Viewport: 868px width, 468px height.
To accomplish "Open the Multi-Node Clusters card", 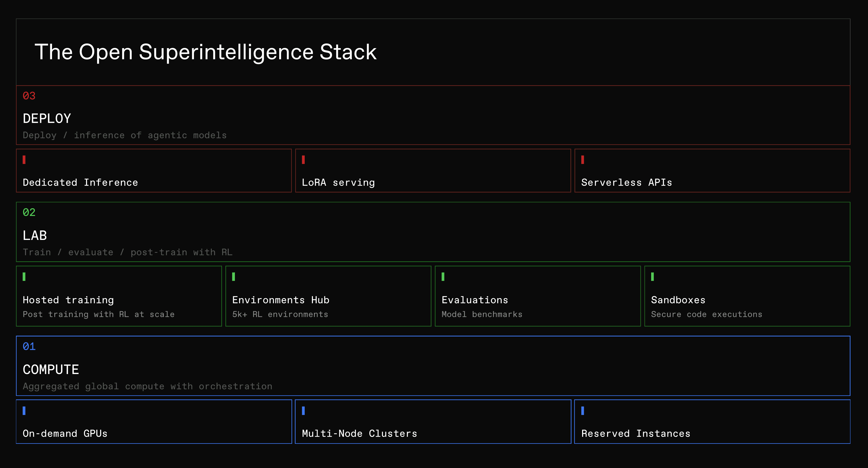I will tap(433, 422).
